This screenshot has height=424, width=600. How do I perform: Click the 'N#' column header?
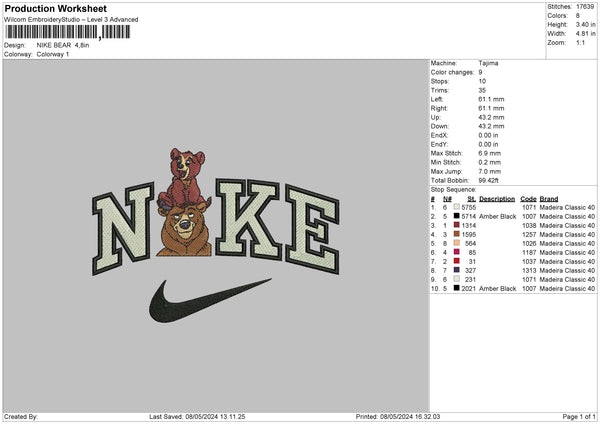[447, 199]
